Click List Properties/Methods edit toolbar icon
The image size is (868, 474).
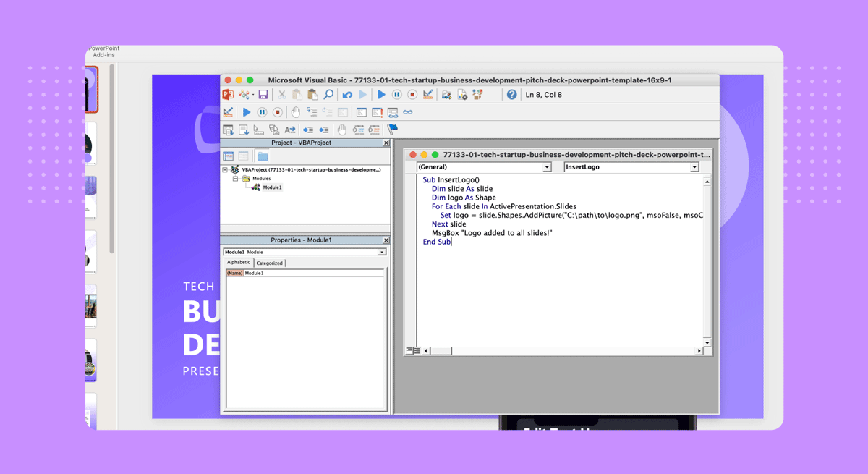(228, 130)
